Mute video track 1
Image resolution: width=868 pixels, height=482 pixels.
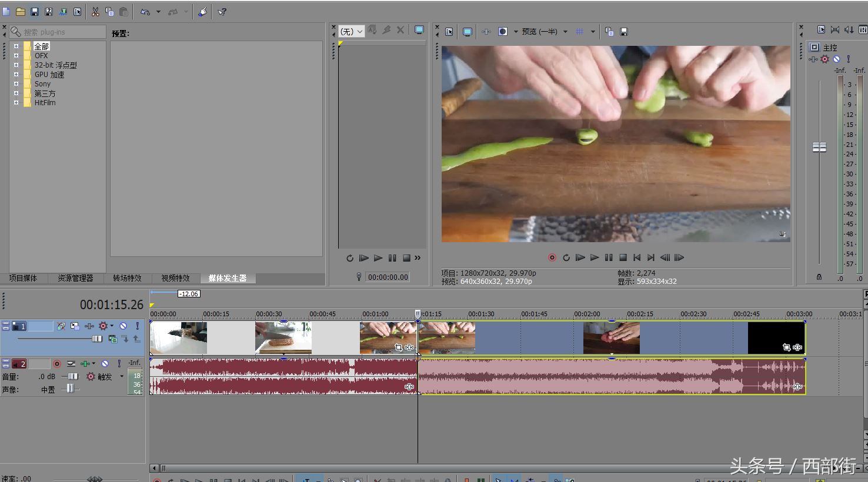coord(123,326)
